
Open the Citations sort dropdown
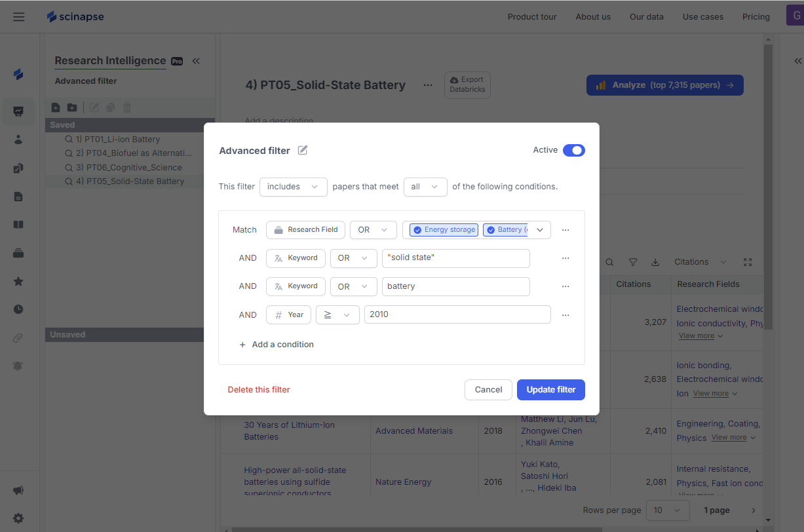pos(700,262)
